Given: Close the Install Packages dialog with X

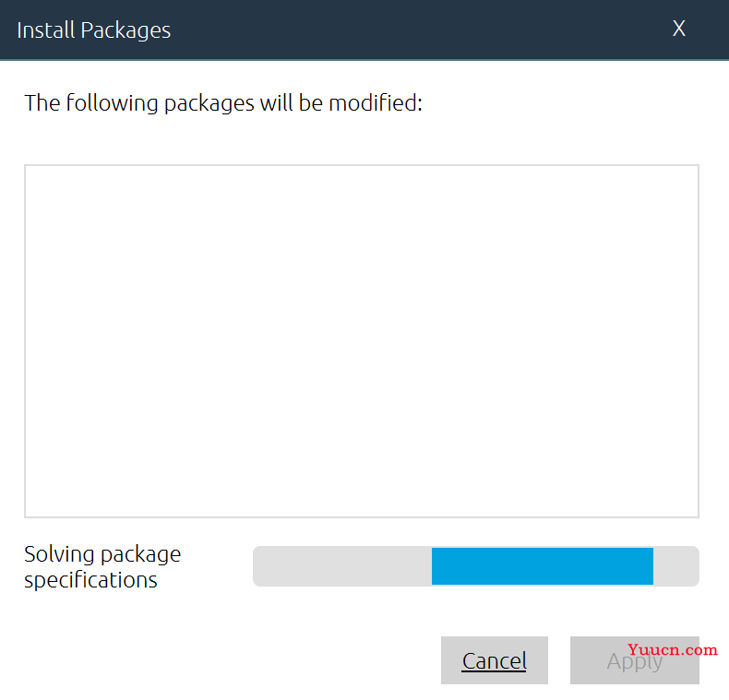Looking at the screenshot, I should pos(679,29).
